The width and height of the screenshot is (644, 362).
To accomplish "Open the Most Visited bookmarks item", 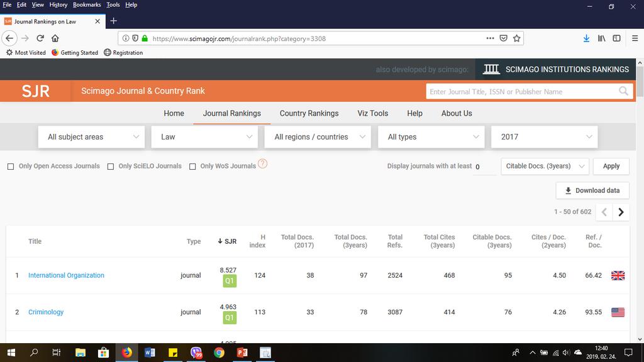I will point(26,53).
